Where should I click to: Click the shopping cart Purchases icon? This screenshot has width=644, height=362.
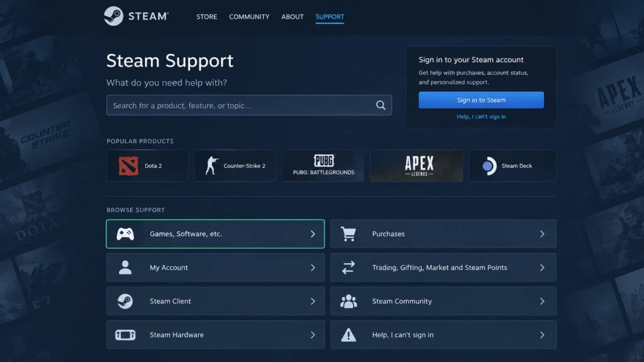tap(348, 234)
